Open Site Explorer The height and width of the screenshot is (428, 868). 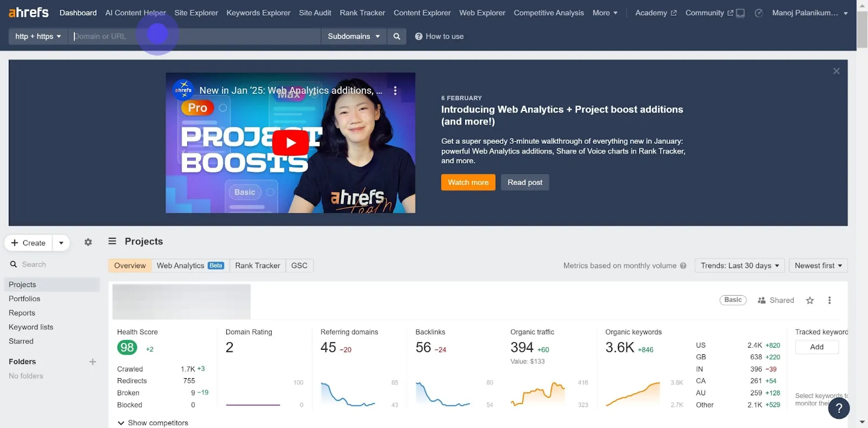tap(196, 13)
